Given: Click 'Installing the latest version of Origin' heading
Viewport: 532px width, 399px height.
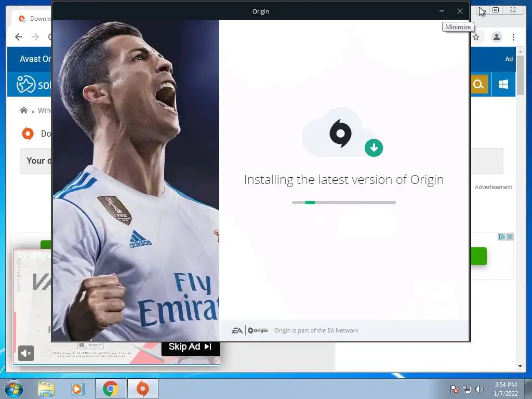Looking at the screenshot, I should coord(344,180).
